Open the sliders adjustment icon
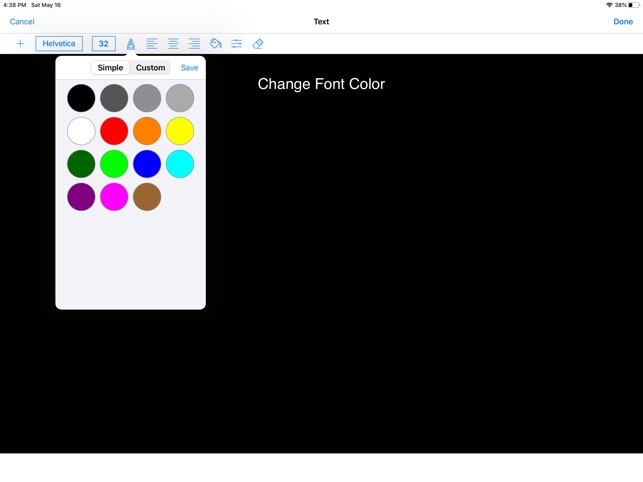Screen dimensions: 643x482 (237, 43)
